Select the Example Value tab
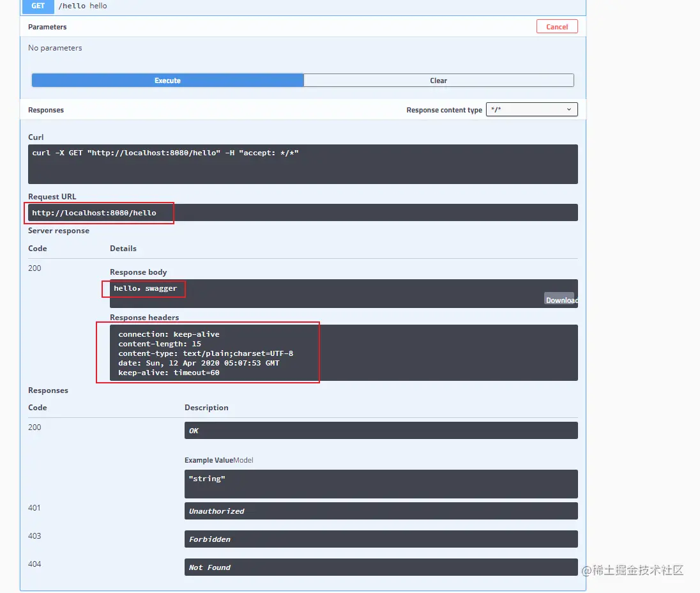Image resolution: width=700 pixels, height=593 pixels. tap(208, 460)
